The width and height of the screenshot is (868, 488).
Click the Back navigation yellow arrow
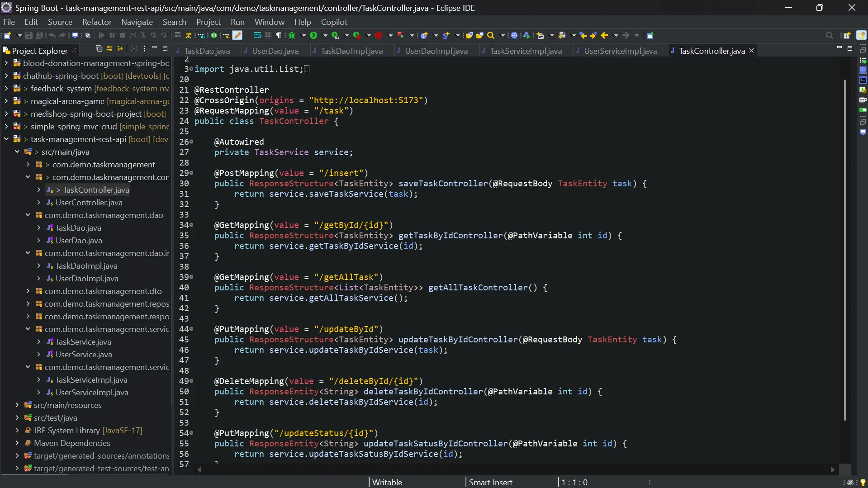[604, 35]
